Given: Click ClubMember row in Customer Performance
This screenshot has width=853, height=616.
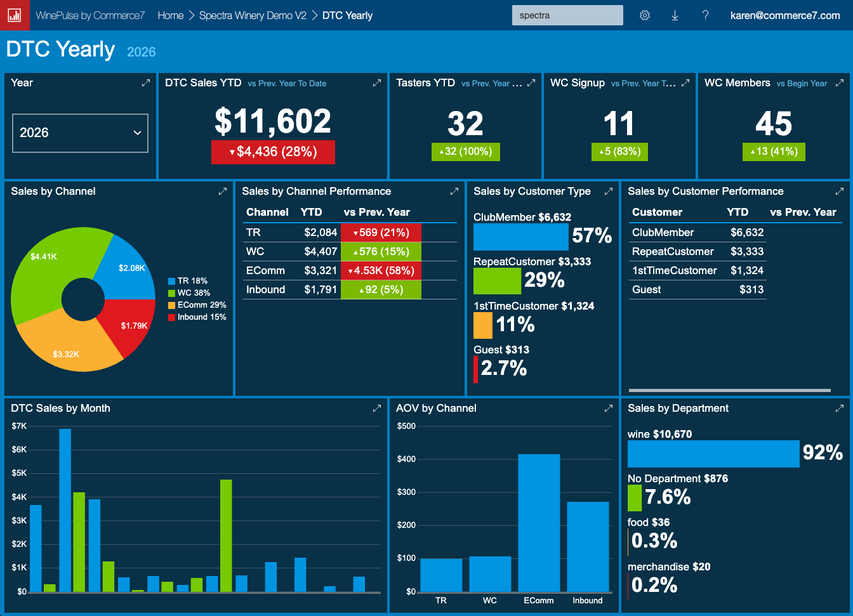Looking at the screenshot, I should (x=698, y=232).
